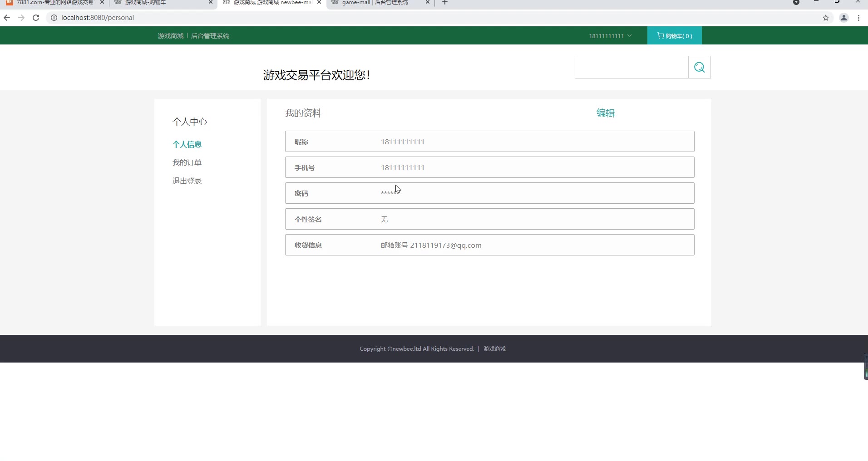The width and height of the screenshot is (868, 461).
Task: Open Chrome profile avatar icon
Action: [x=843, y=18]
